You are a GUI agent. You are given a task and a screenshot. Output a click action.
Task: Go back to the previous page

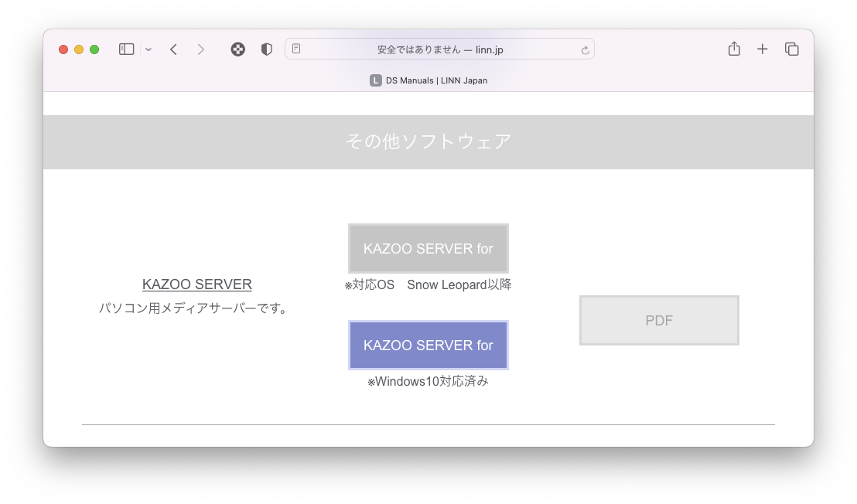(174, 49)
